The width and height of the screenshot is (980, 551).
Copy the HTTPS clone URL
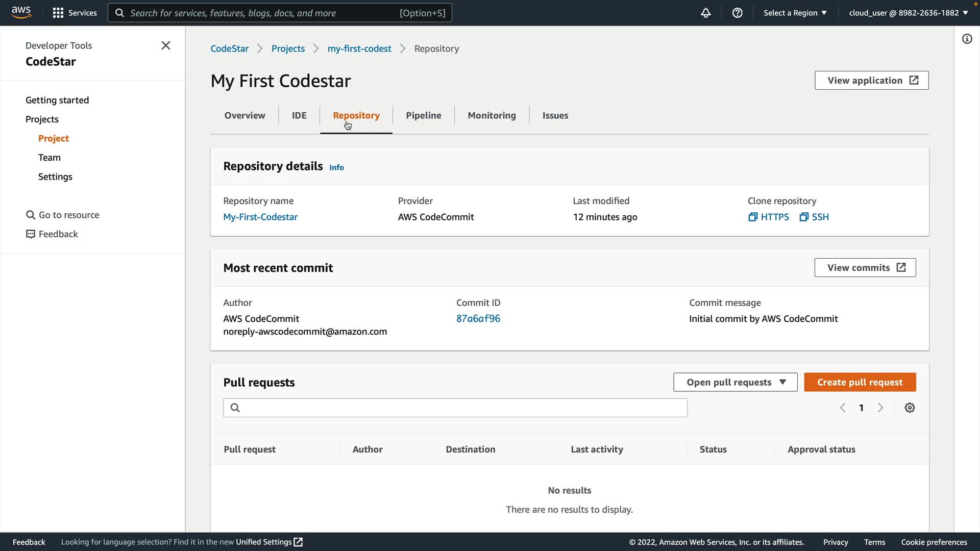769,217
